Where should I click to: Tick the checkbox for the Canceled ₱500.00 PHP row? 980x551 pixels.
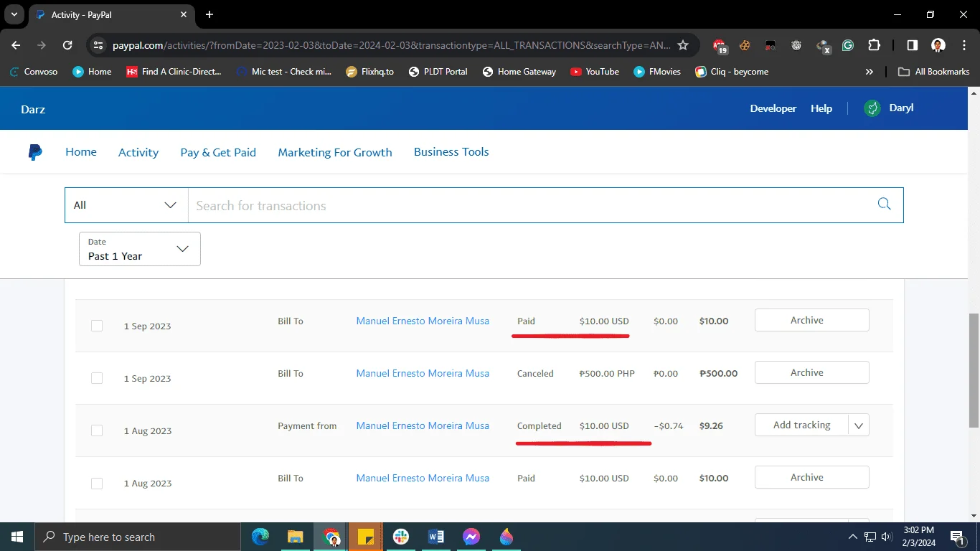pos(97,378)
